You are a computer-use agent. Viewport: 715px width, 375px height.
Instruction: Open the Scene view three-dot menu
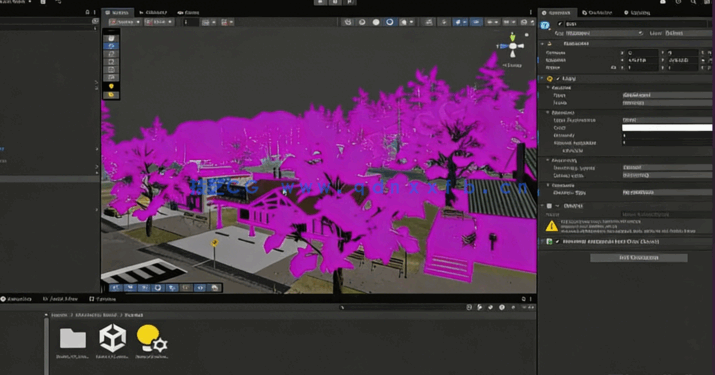(531, 12)
